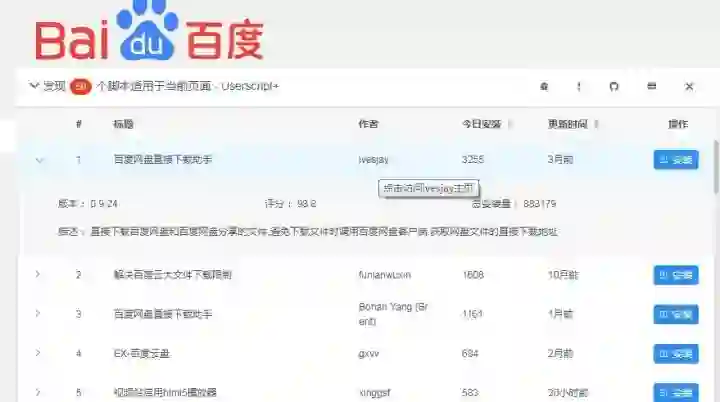Click the 684 today installs value

(470, 353)
